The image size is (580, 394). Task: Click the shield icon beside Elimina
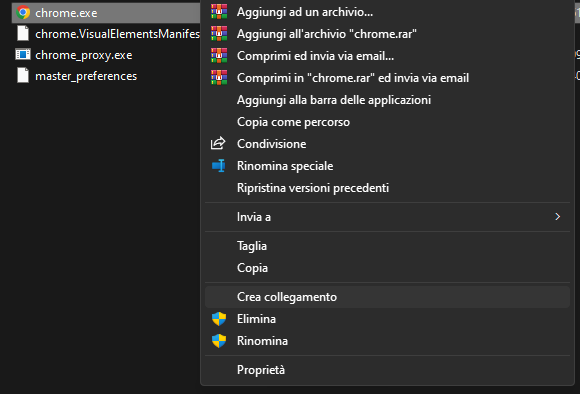219,319
